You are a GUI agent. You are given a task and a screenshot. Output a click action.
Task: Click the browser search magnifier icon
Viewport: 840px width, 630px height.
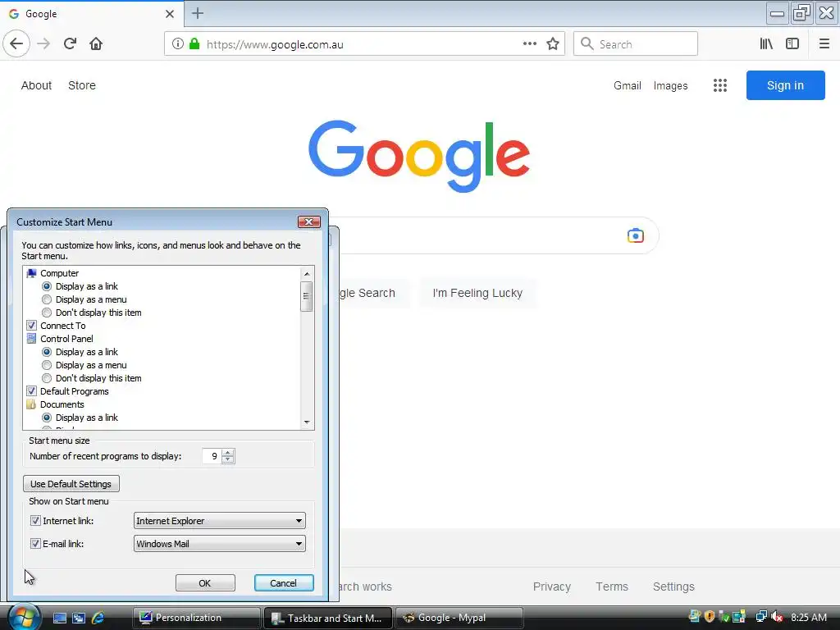tap(587, 44)
